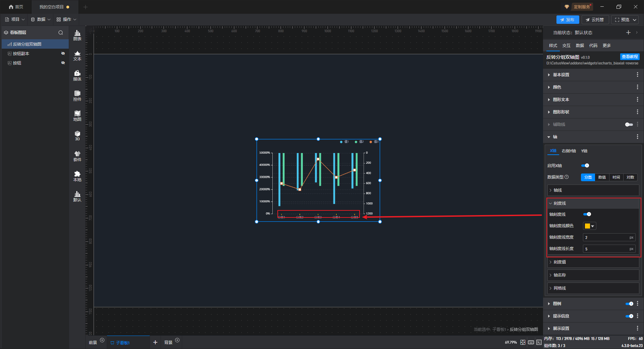Viewport: 644px width, 349px height.
Task: Open the 地图 map components icon
Action: tap(77, 116)
